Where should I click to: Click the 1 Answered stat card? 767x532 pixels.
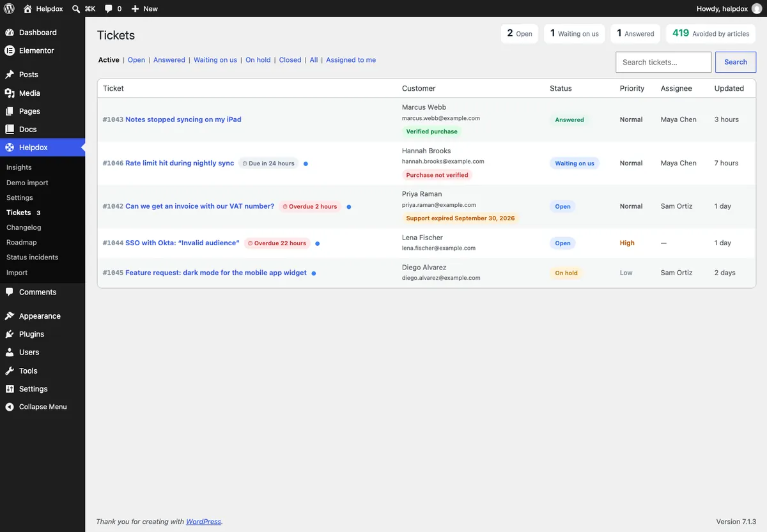pos(635,33)
